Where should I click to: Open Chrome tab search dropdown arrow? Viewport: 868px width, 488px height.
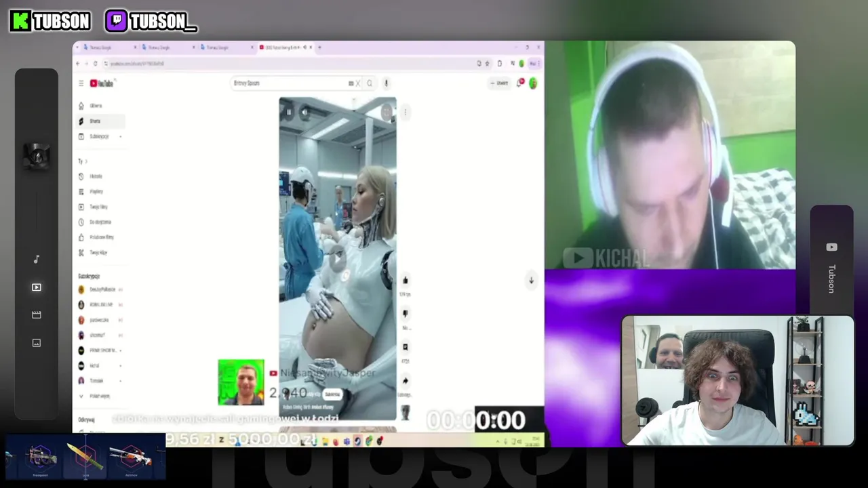[78, 47]
